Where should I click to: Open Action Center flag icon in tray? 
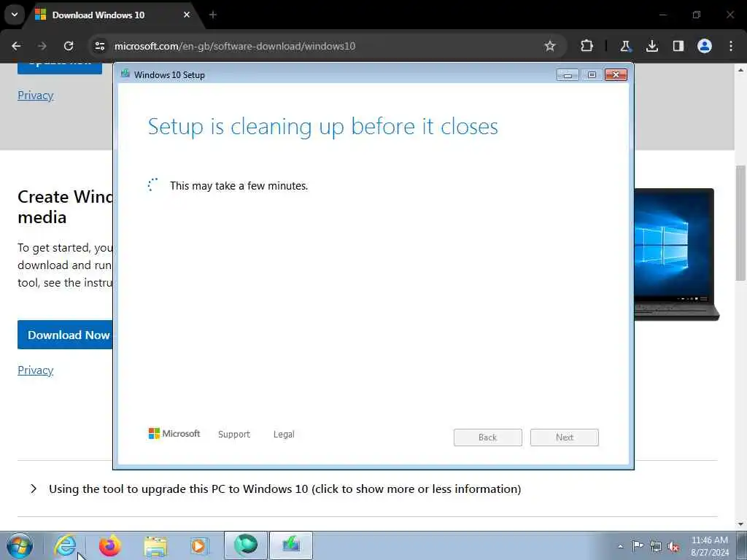click(638, 546)
